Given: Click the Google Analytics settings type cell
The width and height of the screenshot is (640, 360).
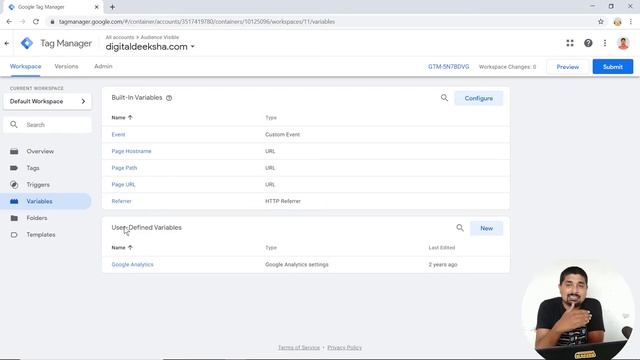Looking at the screenshot, I should point(297,264).
